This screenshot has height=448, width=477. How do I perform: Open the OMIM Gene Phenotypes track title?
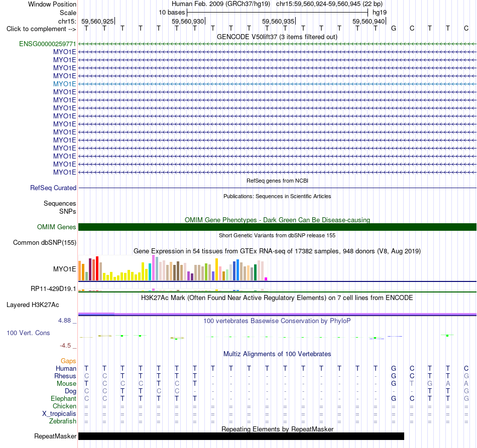click(x=277, y=220)
